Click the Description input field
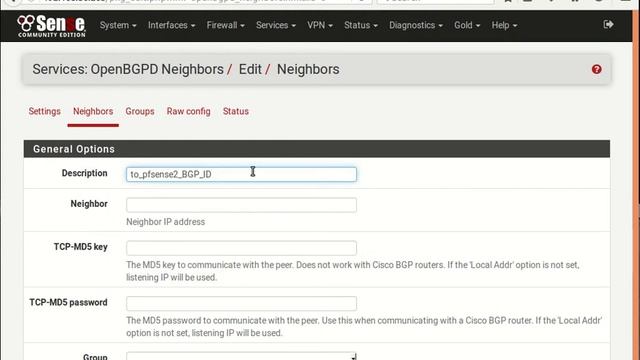Screen dimensions: 640x360 tap(241, 174)
